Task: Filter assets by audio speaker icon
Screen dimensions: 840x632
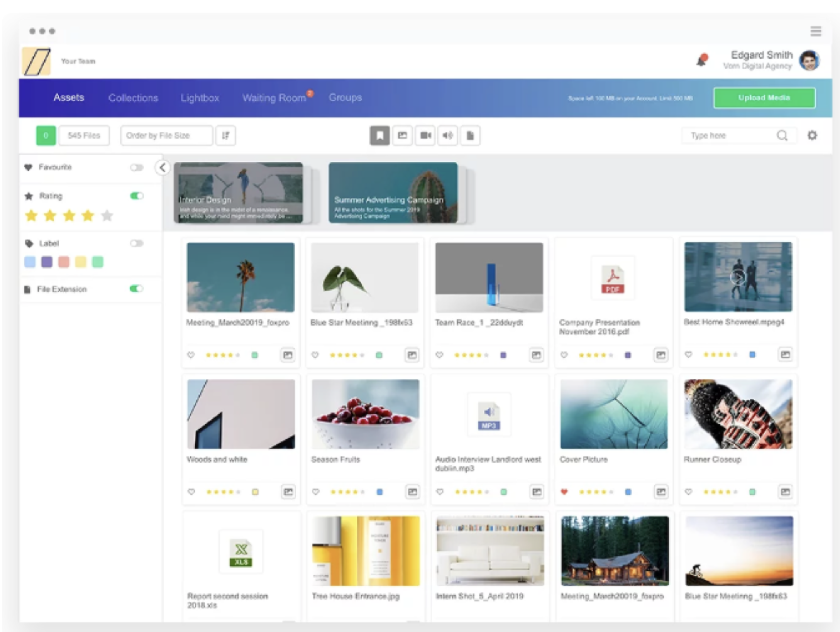Action: point(447,135)
